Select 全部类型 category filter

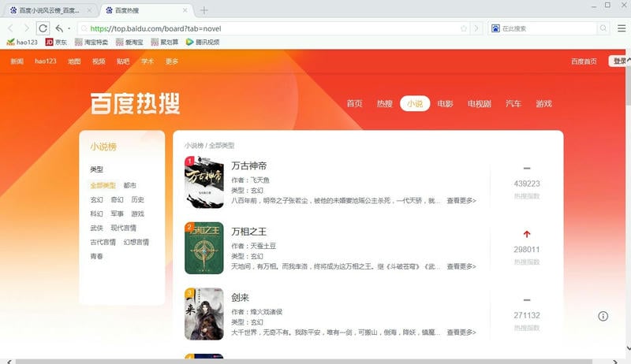[x=103, y=185]
